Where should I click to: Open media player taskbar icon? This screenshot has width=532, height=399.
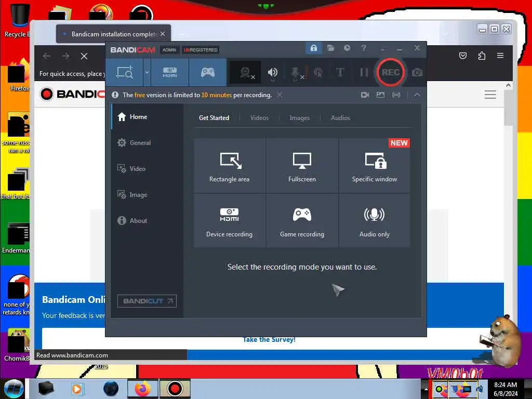tap(77, 389)
